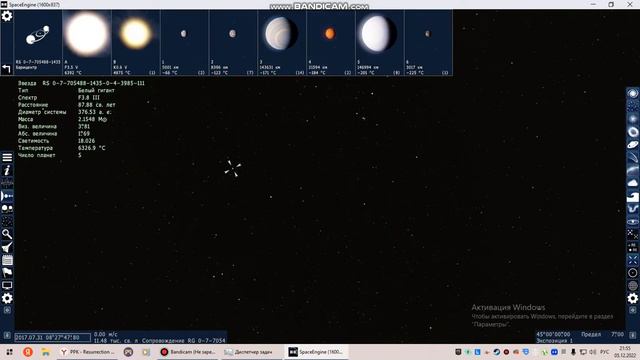Viewport: 640px width, 360px height.
Task: Toggle selection markers cross icon
Action: (633, 260)
